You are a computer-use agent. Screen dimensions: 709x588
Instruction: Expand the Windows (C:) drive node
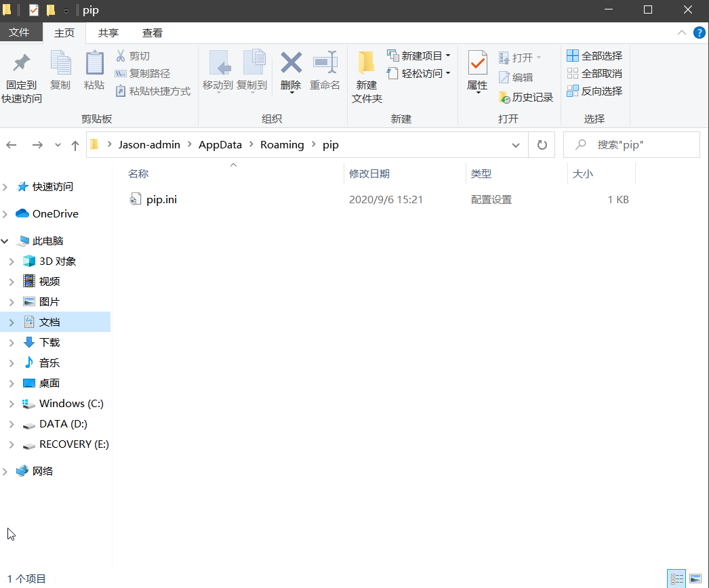[x=12, y=404]
